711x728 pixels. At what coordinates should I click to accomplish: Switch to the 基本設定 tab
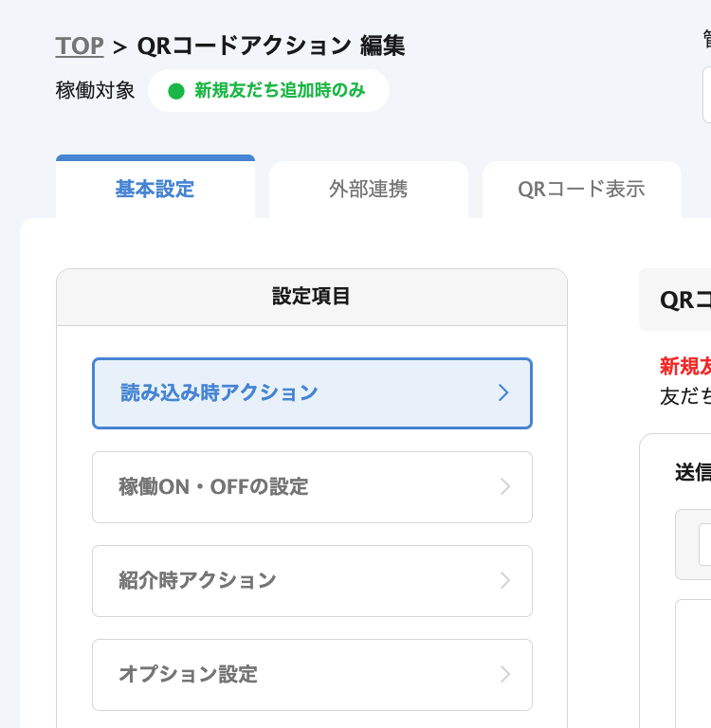(155, 189)
